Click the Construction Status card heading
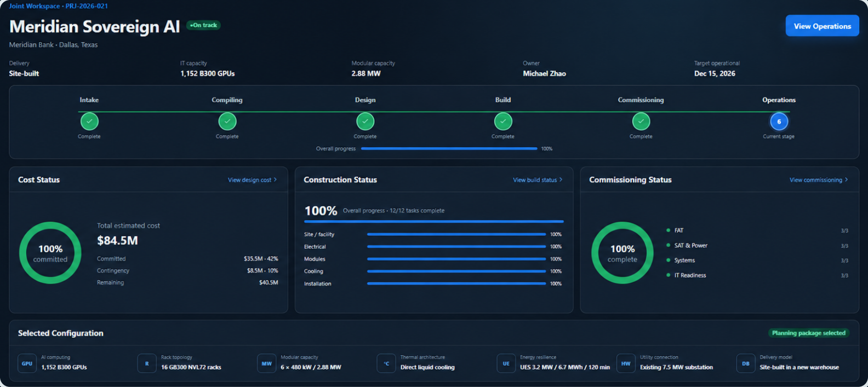This screenshot has height=387, width=868. [340, 180]
